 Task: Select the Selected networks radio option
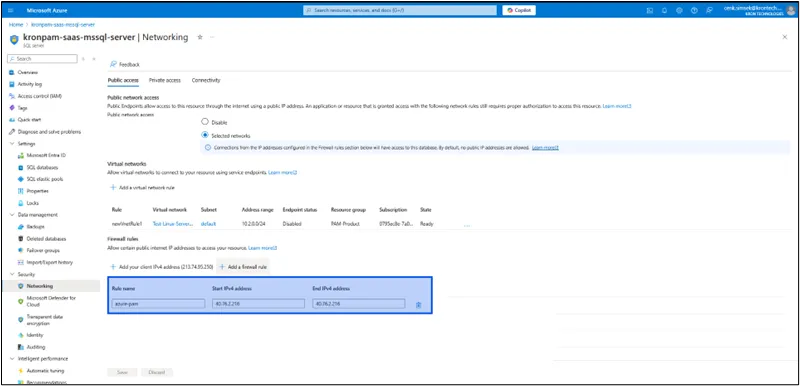(205, 135)
